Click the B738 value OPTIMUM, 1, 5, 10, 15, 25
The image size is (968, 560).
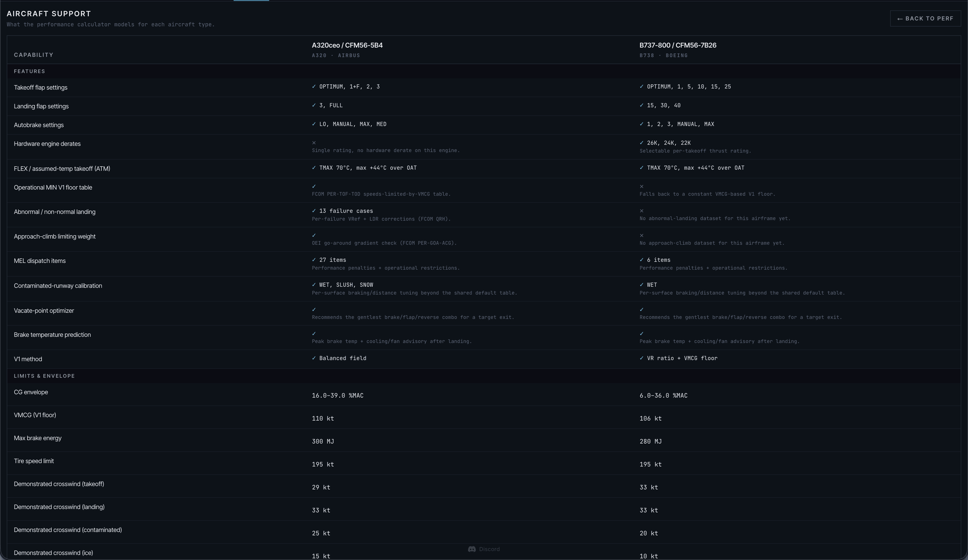[x=689, y=87]
